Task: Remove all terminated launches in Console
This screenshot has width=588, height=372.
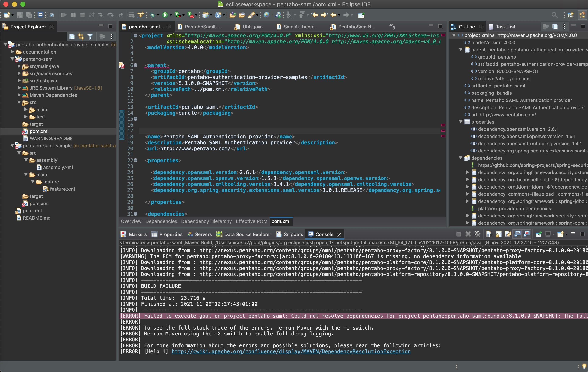Action: pos(478,234)
